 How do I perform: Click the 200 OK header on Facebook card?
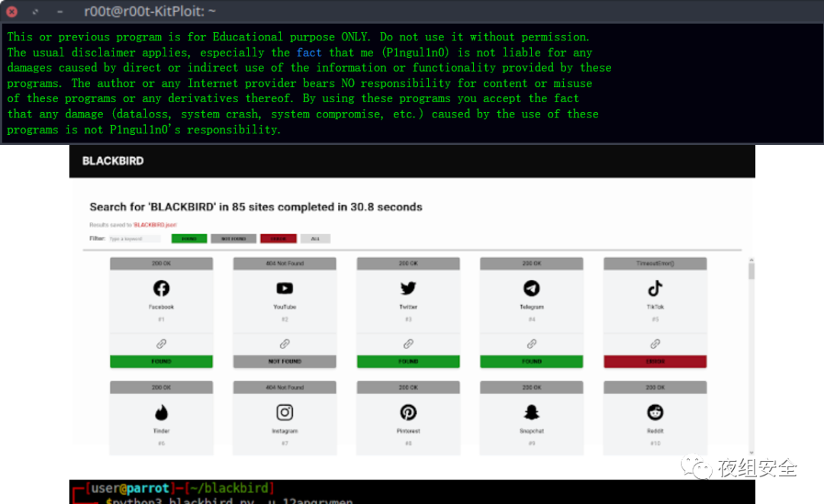click(161, 264)
